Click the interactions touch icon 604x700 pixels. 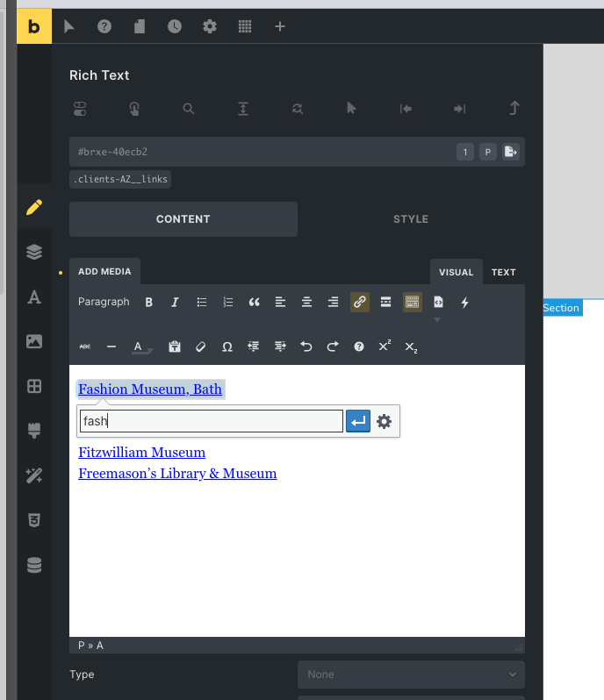pyautogui.click(x=134, y=109)
